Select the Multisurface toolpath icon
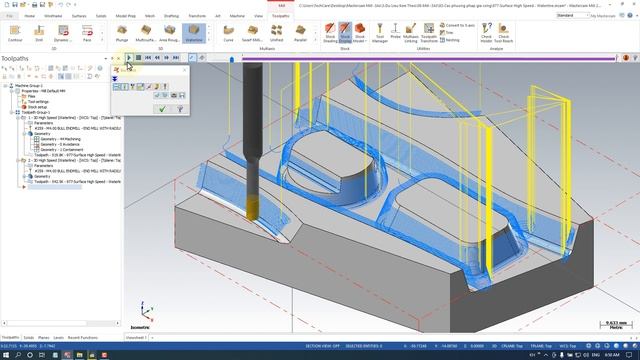640x360 pixels. [x=146, y=33]
